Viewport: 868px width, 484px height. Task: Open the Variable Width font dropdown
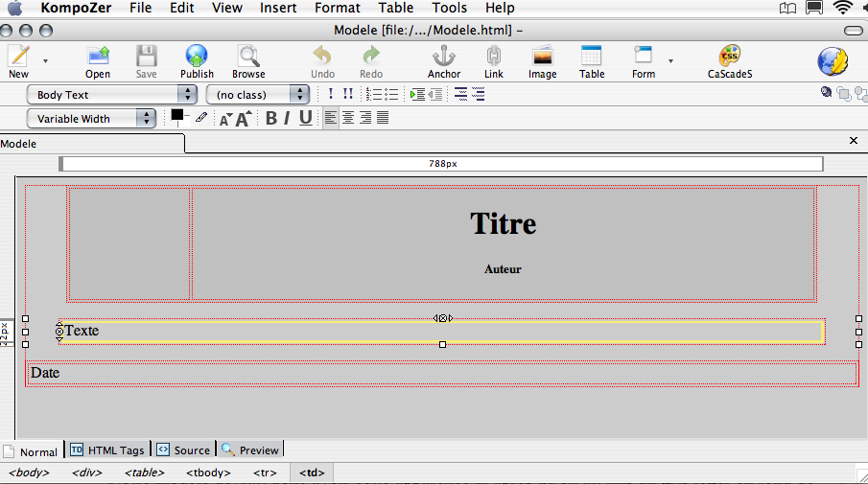pos(91,119)
